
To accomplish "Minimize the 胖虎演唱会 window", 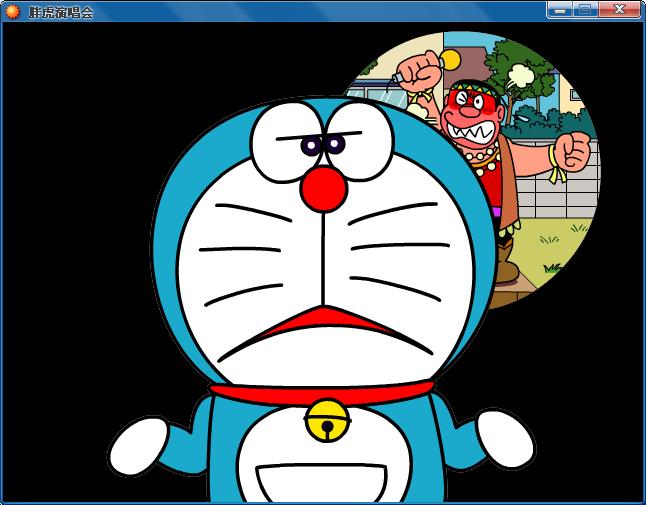I will click(x=559, y=10).
